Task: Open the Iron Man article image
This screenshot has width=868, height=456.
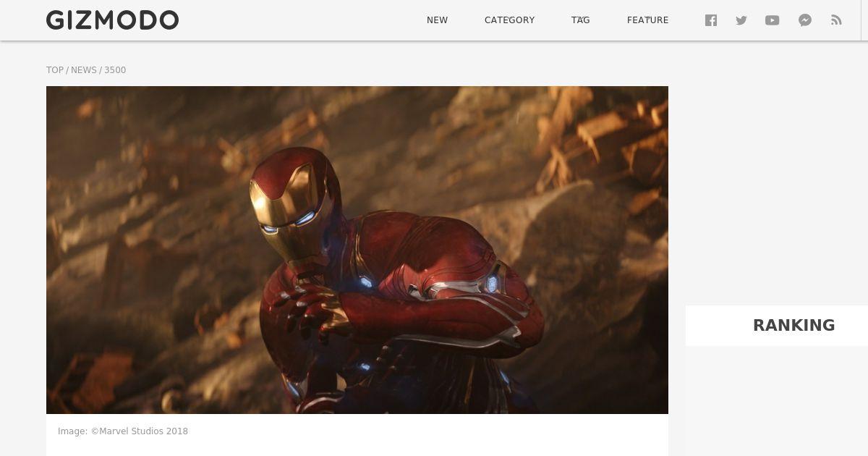Action: point(357,250)
